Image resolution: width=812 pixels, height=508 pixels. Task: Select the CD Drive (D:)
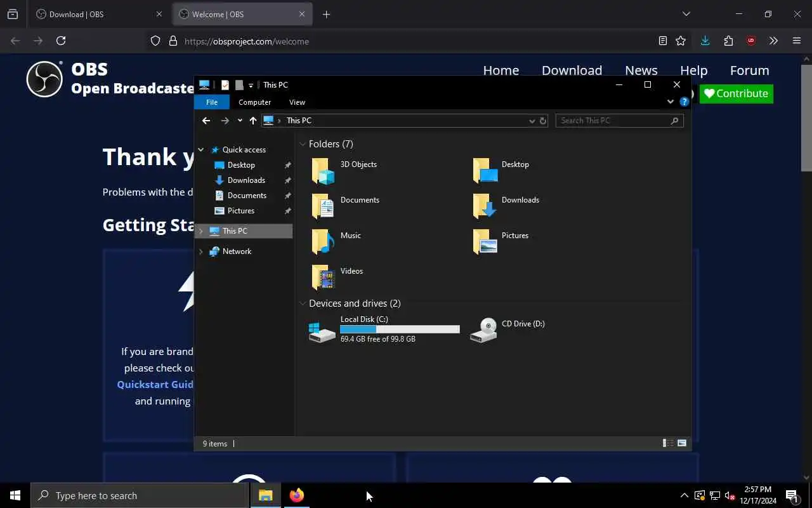tap(507, 330)
